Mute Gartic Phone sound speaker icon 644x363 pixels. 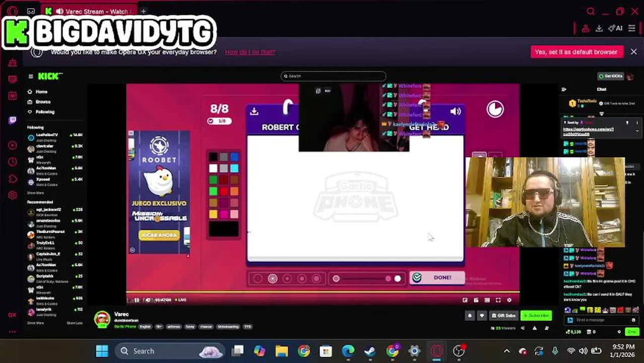456,112
